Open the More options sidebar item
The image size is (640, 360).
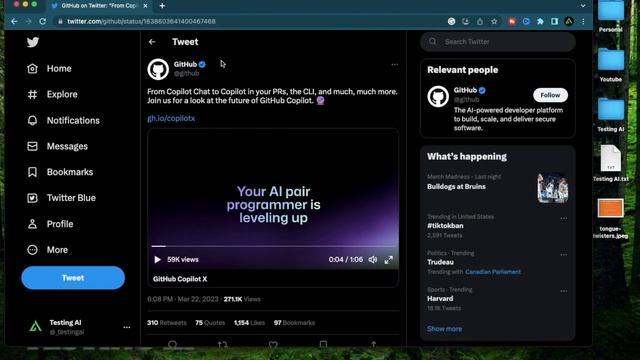(47, 250)
